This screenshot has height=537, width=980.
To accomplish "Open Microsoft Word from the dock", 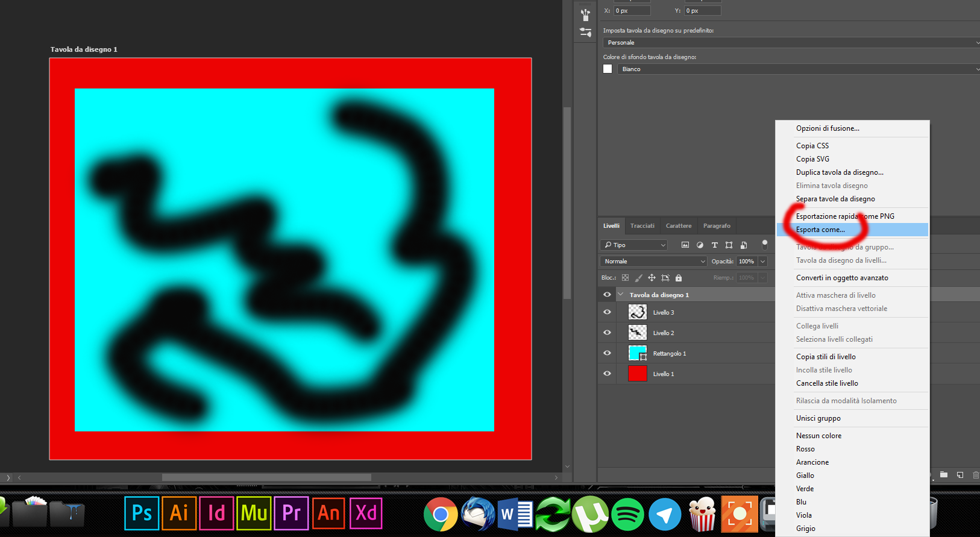I will pyautogui.click(x=515, y=514).
